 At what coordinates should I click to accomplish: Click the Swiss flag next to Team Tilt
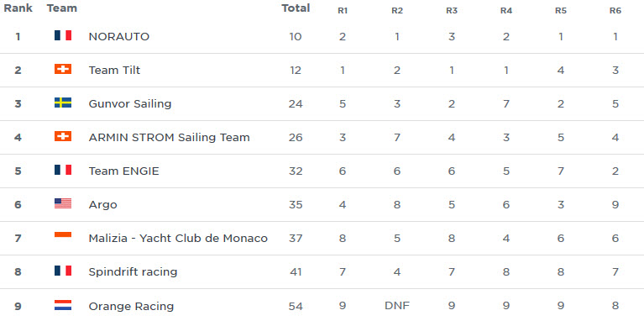(x=63, y=69)
